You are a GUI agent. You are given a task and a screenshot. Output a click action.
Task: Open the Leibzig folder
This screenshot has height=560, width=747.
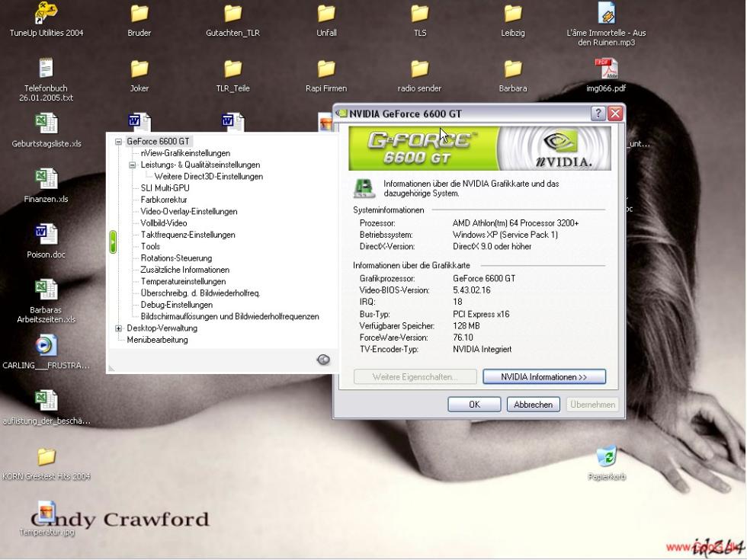(513, 14)
